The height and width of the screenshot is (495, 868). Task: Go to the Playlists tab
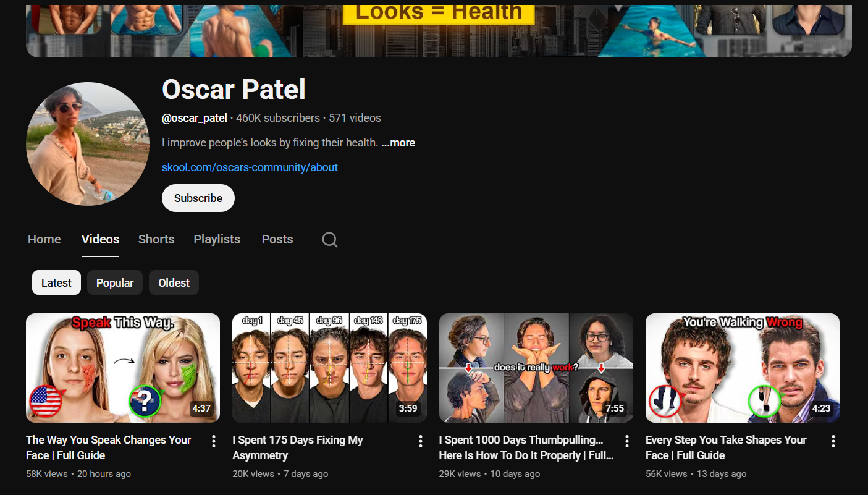pyautogui.click(x=217, y=240)
